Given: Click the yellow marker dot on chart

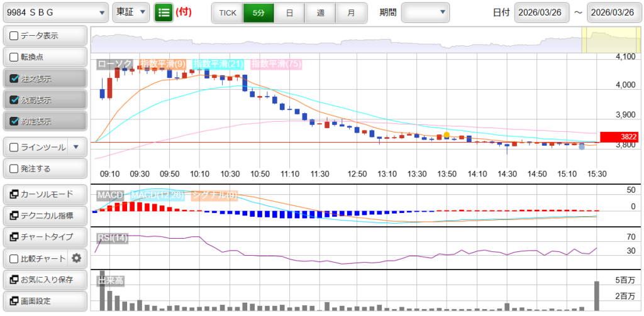Looking at the screenshot, I should click(x=447, y=134).
